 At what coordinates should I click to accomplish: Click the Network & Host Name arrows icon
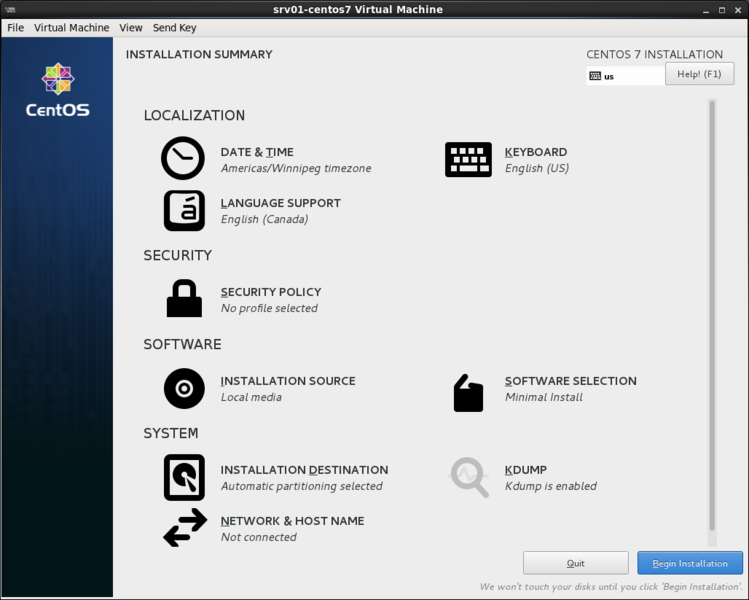click(185, 527)
